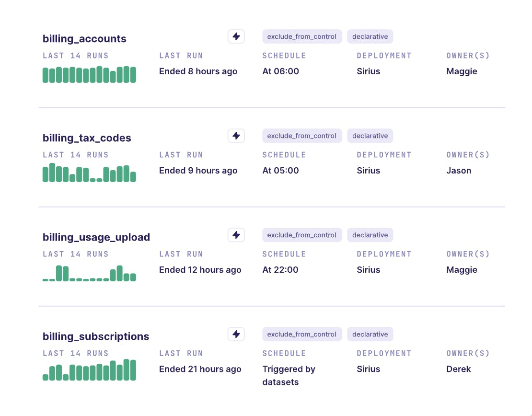Click "Triggered by datasets" schedule text
This screenshot has height=416, width=532.
[289, 375]
